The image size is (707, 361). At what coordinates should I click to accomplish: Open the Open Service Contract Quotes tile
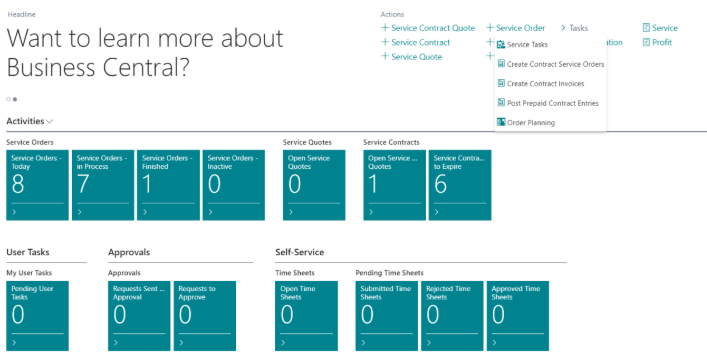point(394,185)
